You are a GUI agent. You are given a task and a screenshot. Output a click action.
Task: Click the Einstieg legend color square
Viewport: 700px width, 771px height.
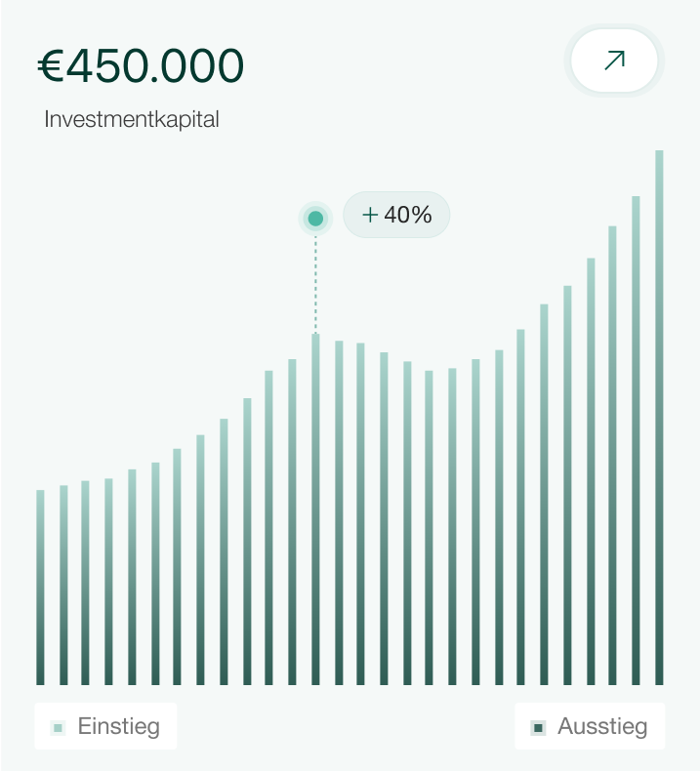pyautogui.click(x=58, y=727)
